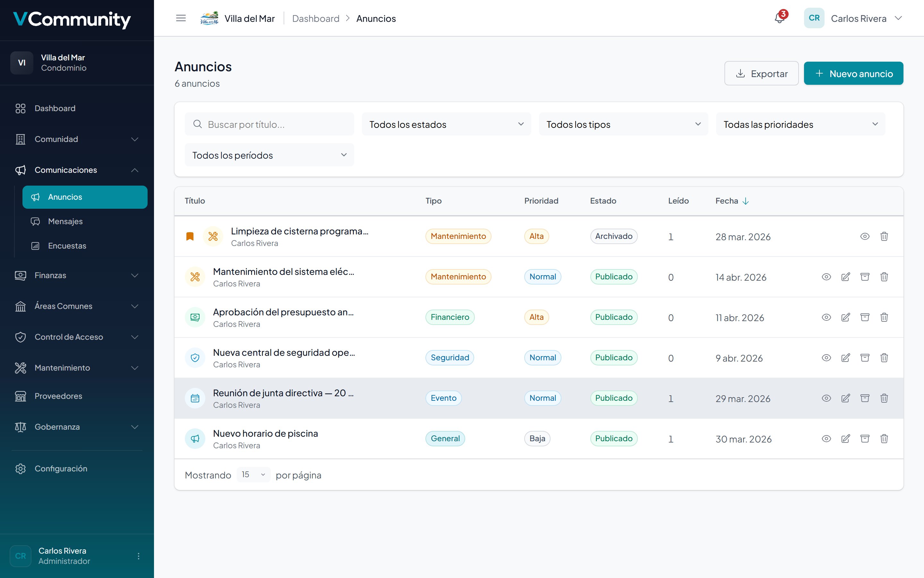Image resolution: width=924 pixels, height=578 pixels.
Task: Edit the Aprobación del presupuesto announcement
Action: [x=845, y=317]
